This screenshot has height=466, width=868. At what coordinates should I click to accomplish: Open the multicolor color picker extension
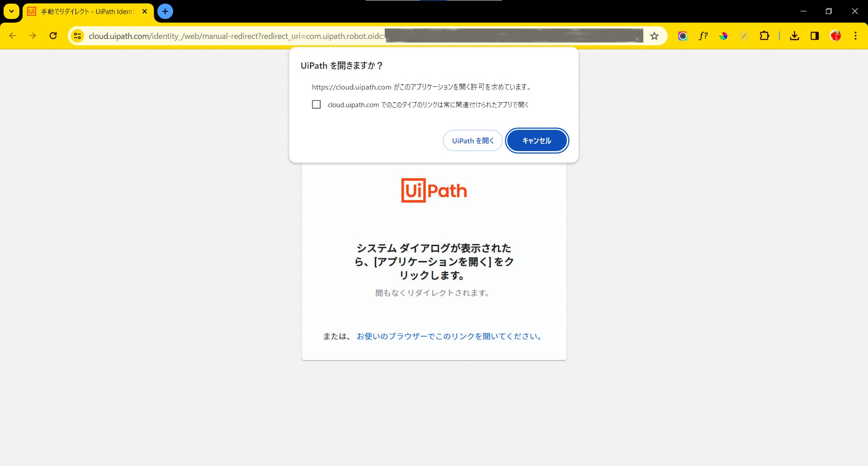point(723,36)
